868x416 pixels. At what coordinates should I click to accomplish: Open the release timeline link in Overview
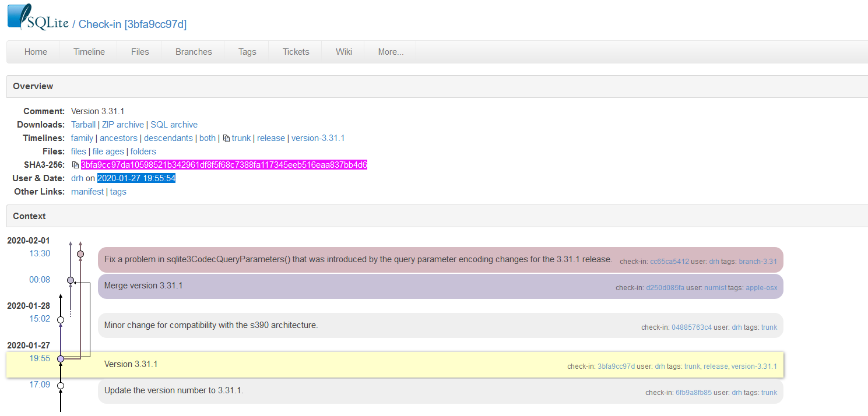click(271, 138)
